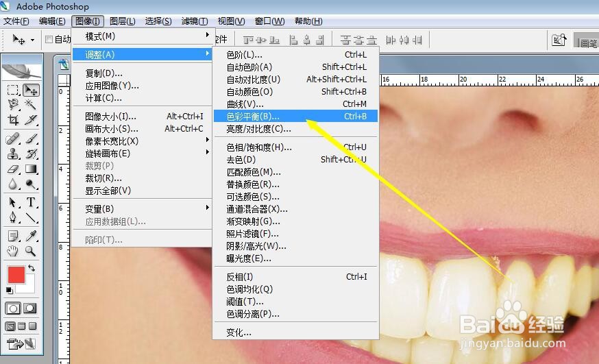Choose 曲线(V)... menu entry
Screen dimensions: 599x364
tap(295, 104)
